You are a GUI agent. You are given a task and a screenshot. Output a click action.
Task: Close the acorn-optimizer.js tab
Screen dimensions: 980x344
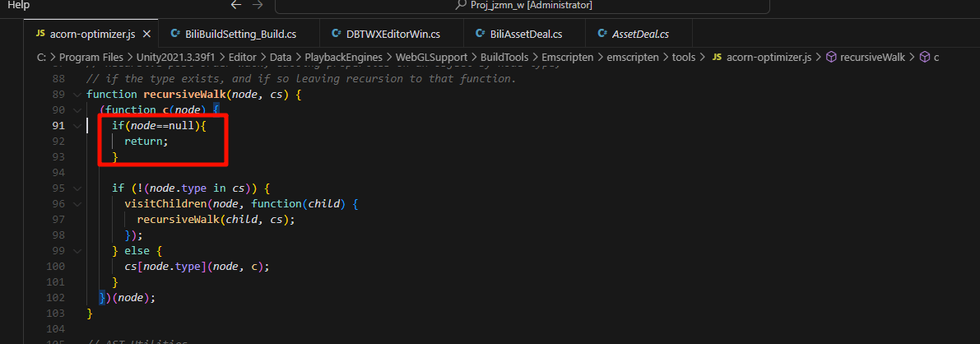[146, 33]
